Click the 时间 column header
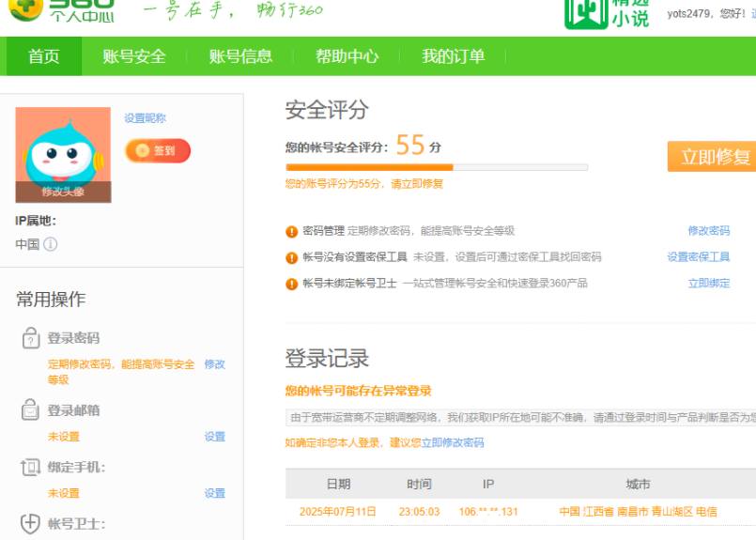756x540 pixels. pyautogui.click(x=419, y=484)
